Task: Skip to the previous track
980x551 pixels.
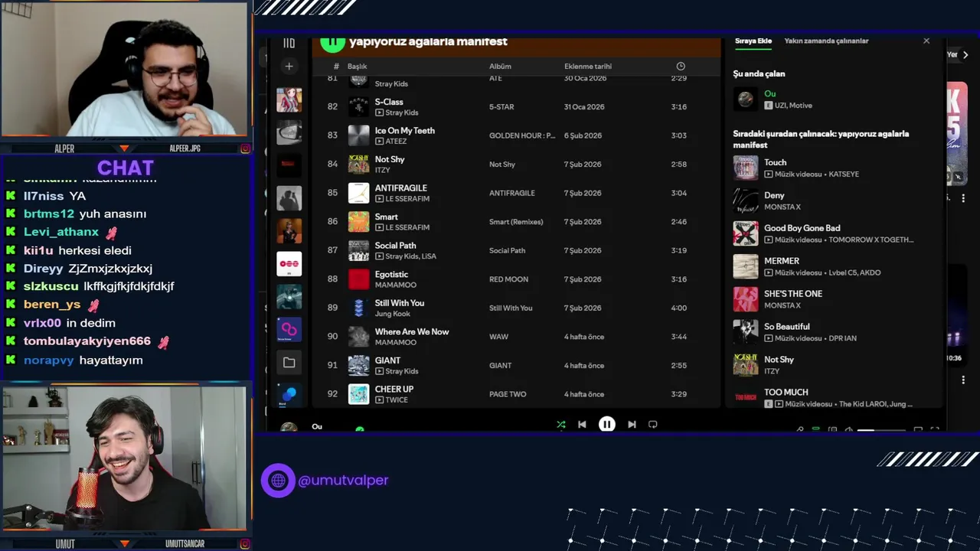Action: point(582,425)
